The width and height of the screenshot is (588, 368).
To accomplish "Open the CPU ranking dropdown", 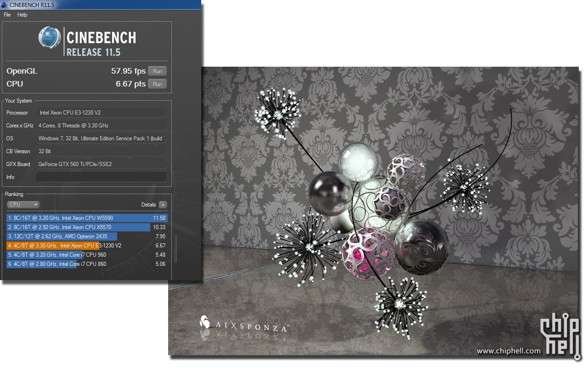I will [23, 205].
